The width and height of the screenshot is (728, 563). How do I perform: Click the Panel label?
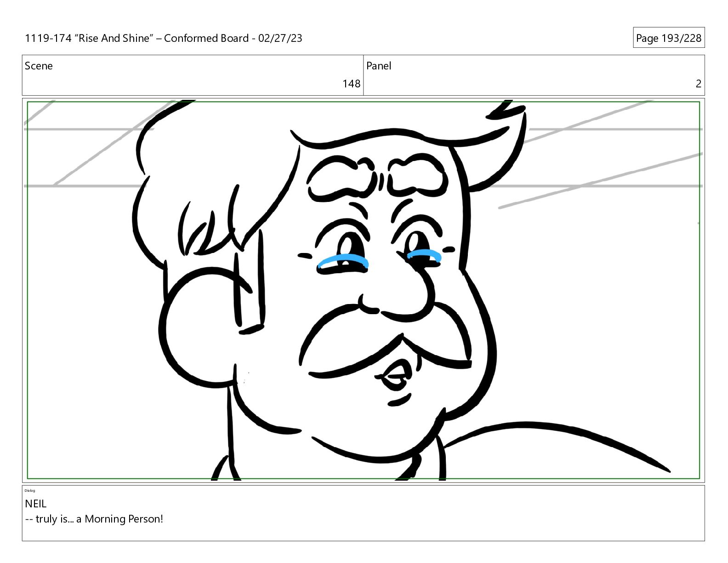[x=379, y=66]
